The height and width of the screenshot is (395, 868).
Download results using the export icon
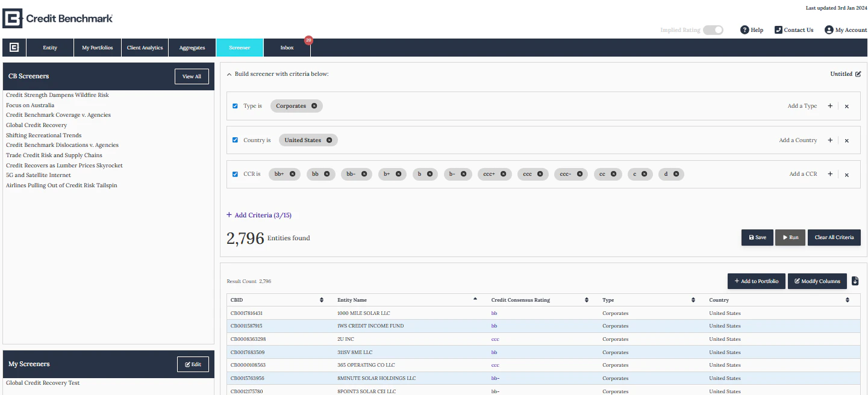pos(855,281)
